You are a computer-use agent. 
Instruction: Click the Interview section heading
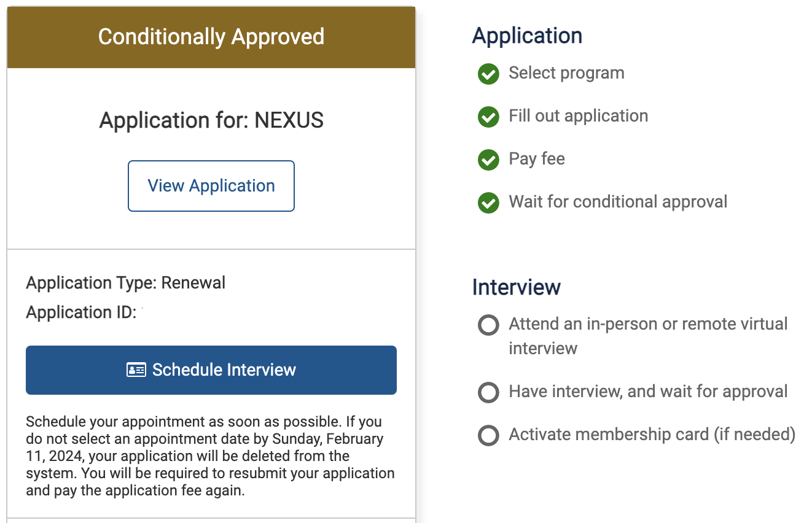(x=516, y=287)
